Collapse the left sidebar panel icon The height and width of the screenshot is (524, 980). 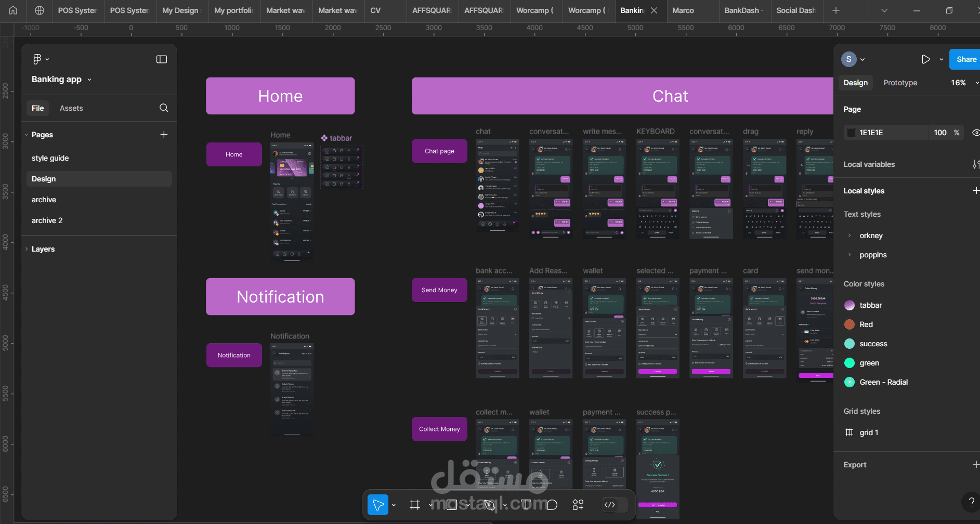(161, 59)
